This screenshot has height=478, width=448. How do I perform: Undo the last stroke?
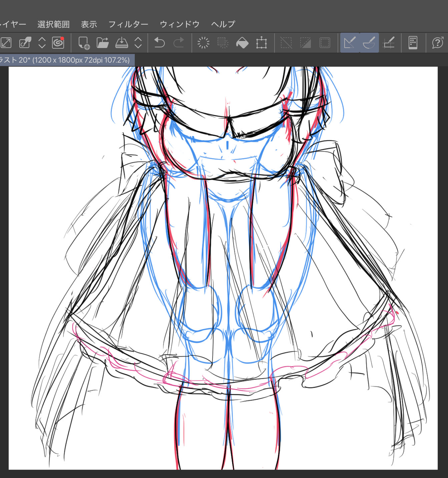[159, 43]
